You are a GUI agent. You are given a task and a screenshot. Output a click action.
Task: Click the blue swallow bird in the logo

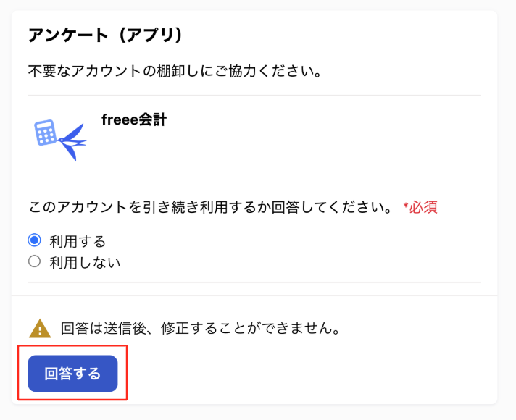tap(72, 143)
